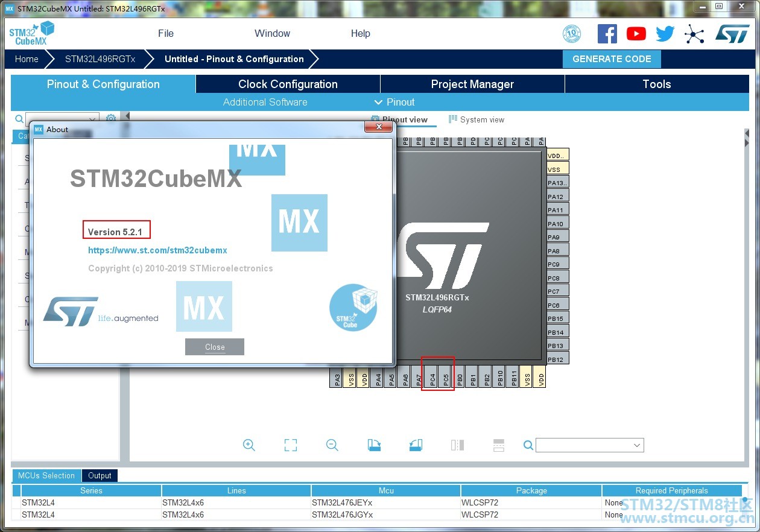Go to Home breadcrumb

coord(27,59)
